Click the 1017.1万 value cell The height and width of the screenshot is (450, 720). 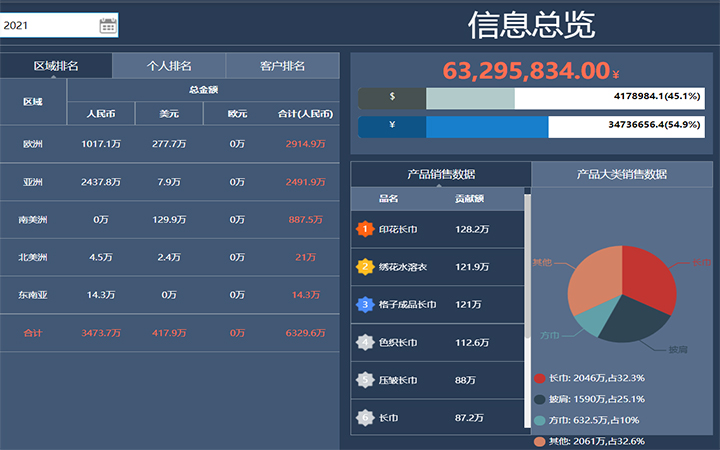point(101,144)
